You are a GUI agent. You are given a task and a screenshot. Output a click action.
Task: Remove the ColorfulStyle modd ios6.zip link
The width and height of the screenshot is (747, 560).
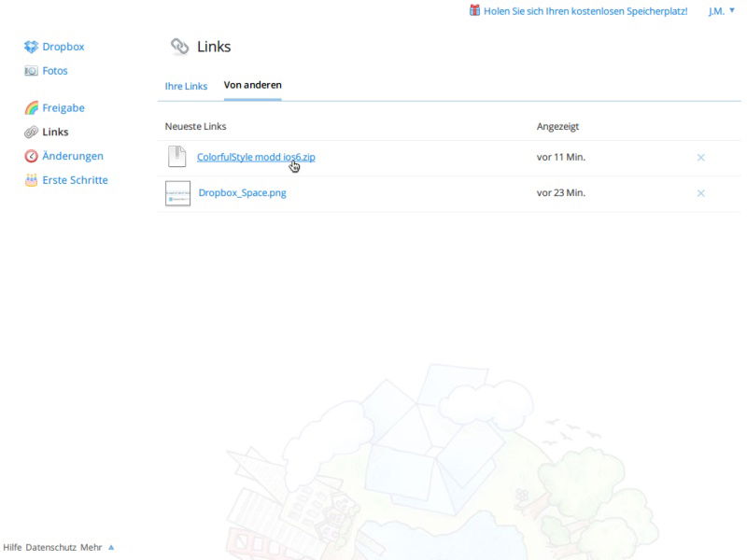(701, 158)
